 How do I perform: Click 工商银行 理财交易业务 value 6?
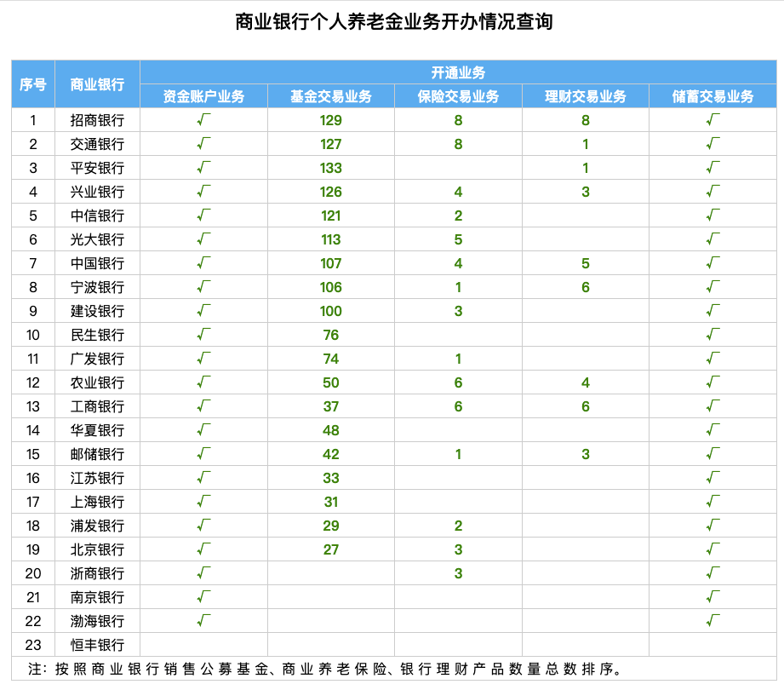(x=586, y=406)
